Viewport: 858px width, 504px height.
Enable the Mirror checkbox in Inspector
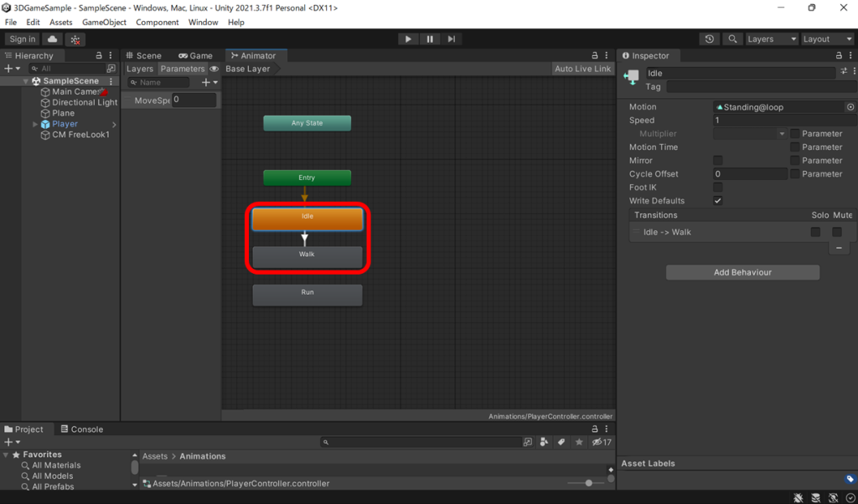pos(717,160)
